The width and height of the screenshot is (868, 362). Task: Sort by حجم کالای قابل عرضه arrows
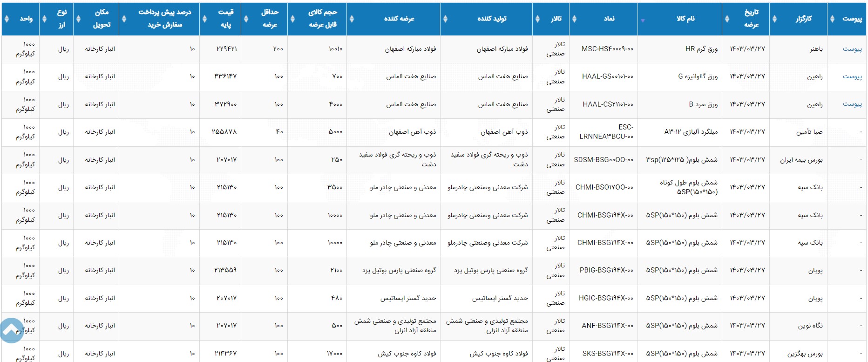[x=292, y=19]
